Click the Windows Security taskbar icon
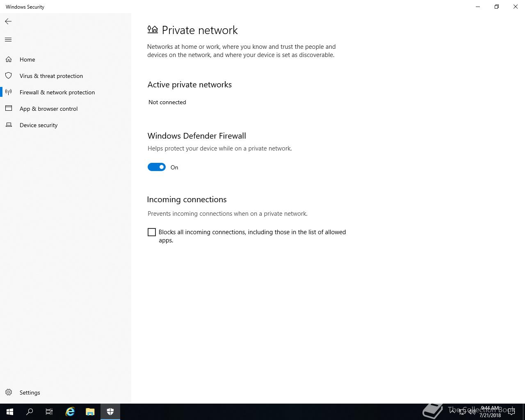 110,412
